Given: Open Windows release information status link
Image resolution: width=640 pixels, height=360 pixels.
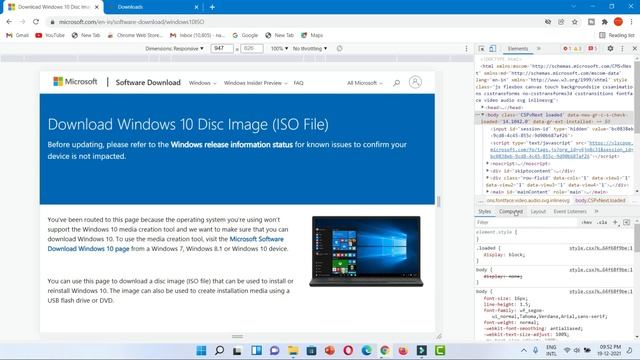Looking at the screenshot, I should (x=231, y=144).
